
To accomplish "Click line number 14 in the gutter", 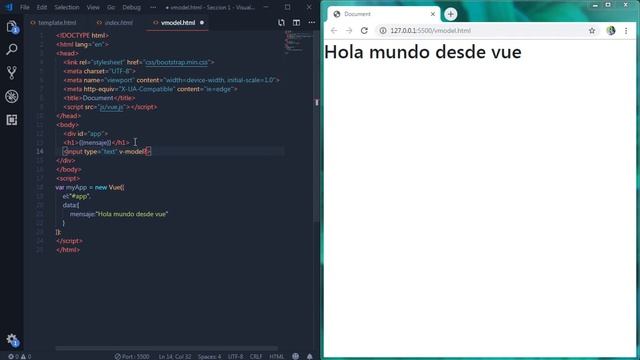I will [40, 151].
